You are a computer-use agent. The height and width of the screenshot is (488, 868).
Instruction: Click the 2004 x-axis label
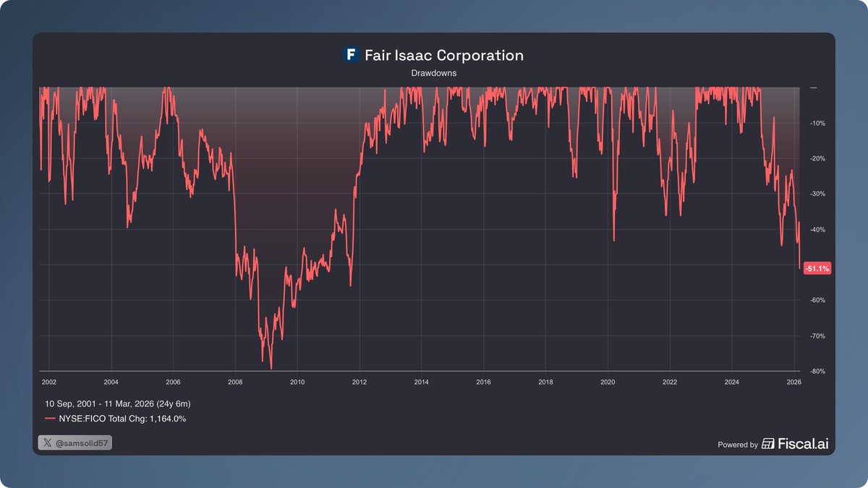coord(111,381)
